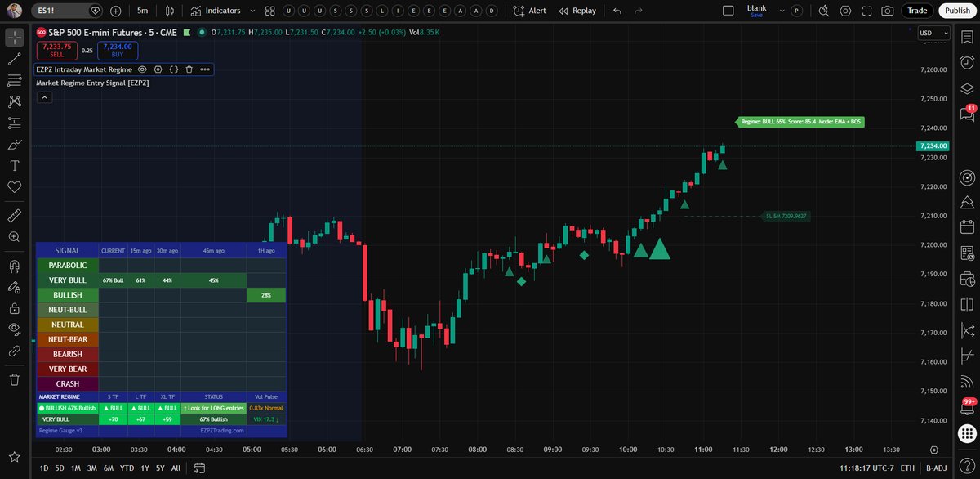Enter fullscreen mode
The width and height of the screenshot is (980, 479).
[866, 11]
